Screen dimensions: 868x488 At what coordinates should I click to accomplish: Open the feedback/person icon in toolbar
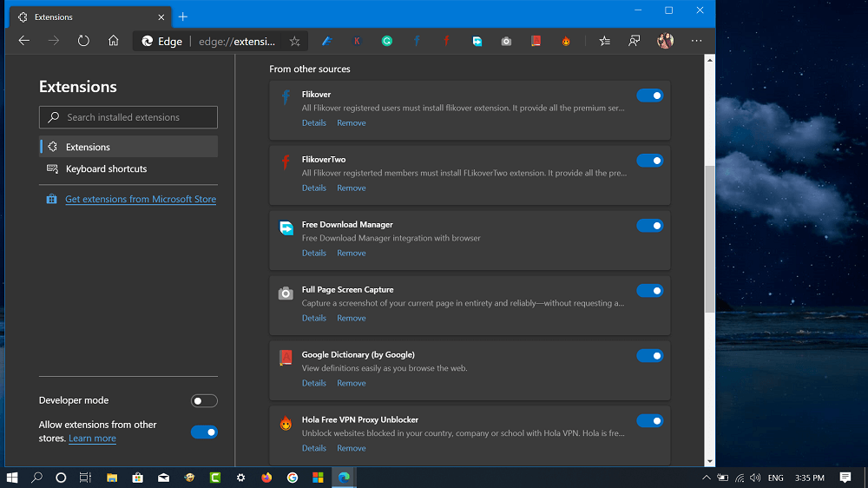pos(635,41)
